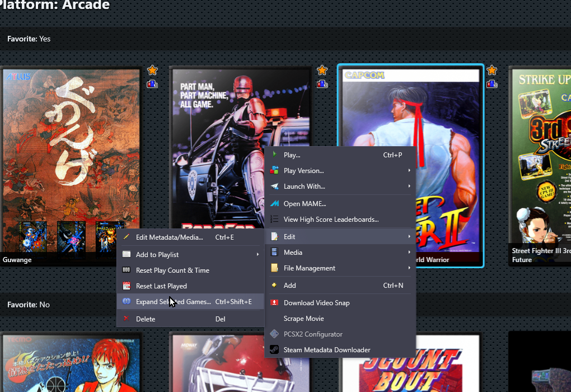571x392 pixels.
Task: Select Download Video Snap entry
Action: coord(340,303)
